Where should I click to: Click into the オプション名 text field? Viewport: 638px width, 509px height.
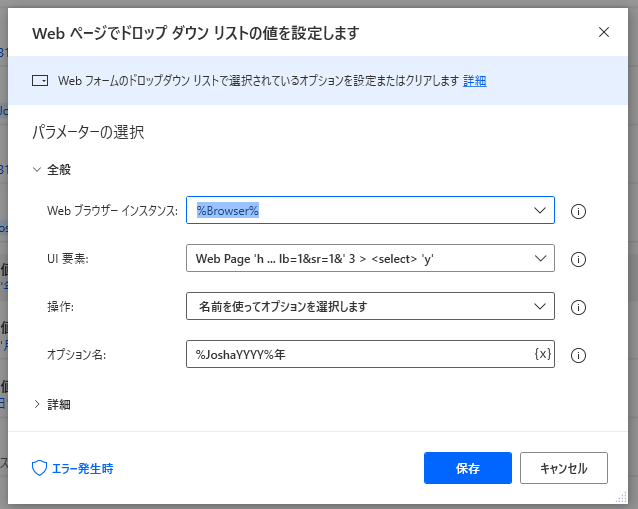click(355, 354)
